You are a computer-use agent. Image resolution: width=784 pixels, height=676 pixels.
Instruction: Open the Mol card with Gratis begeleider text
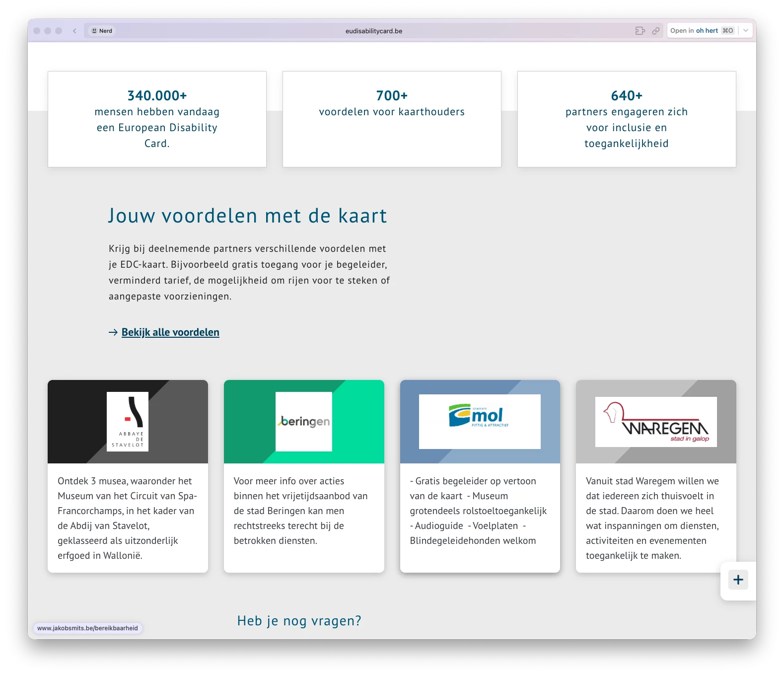[x=480, y=511]
